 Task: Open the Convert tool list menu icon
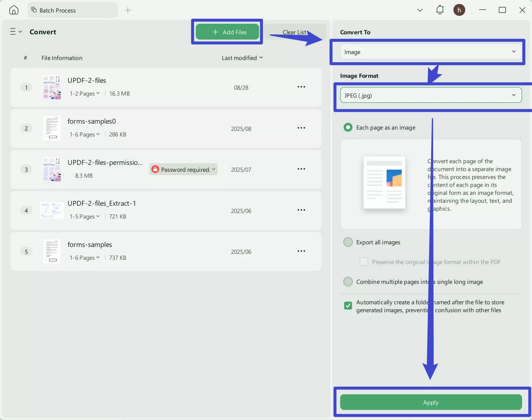[x=15, y=32]
